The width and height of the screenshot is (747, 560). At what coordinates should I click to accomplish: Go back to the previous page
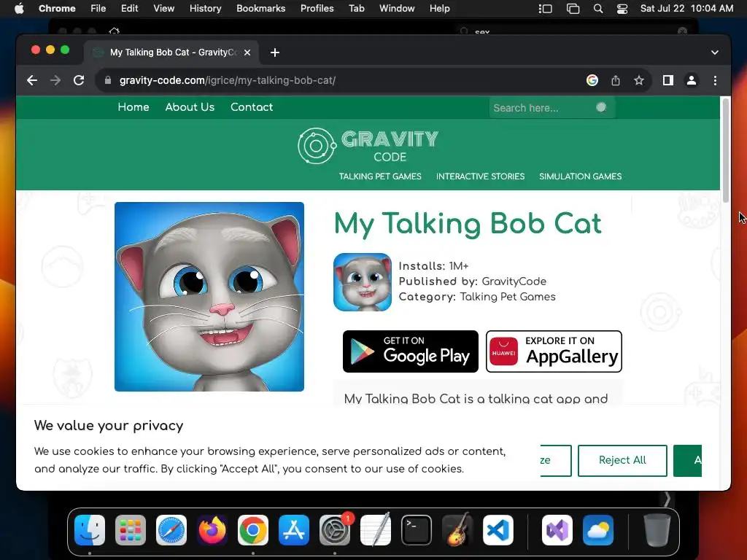click(32, 80)
